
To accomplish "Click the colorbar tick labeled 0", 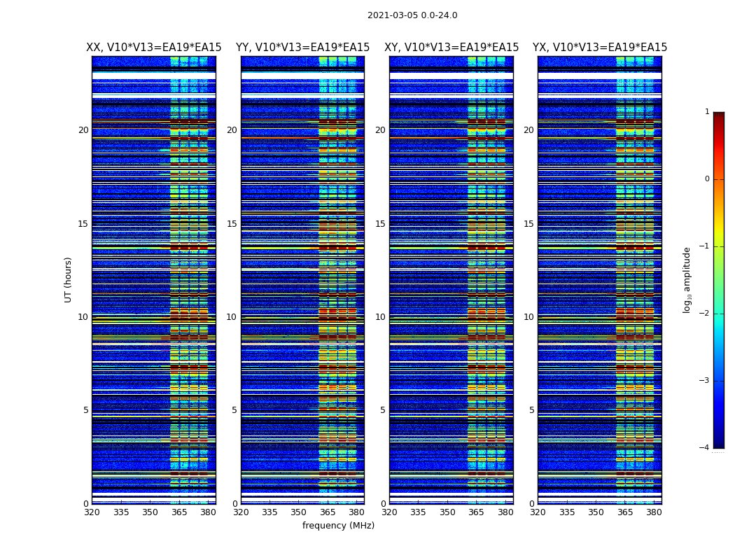I will click(x=706, y=179).
